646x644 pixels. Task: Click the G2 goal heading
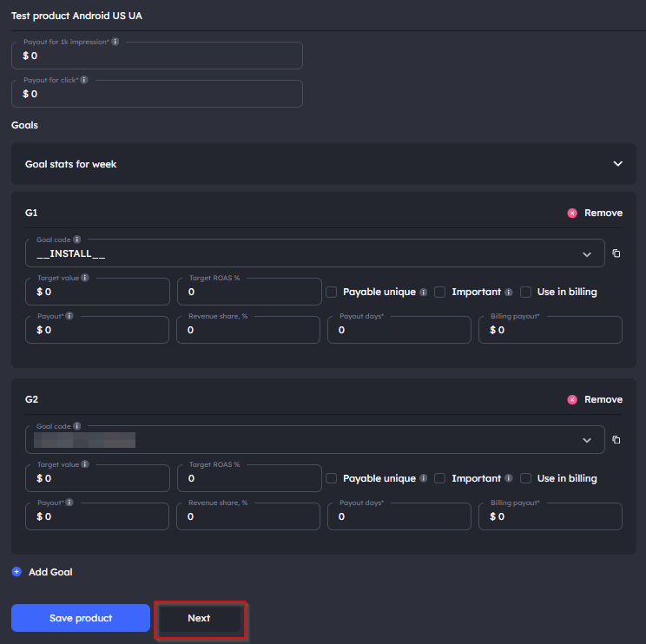[x=32, y=399]
